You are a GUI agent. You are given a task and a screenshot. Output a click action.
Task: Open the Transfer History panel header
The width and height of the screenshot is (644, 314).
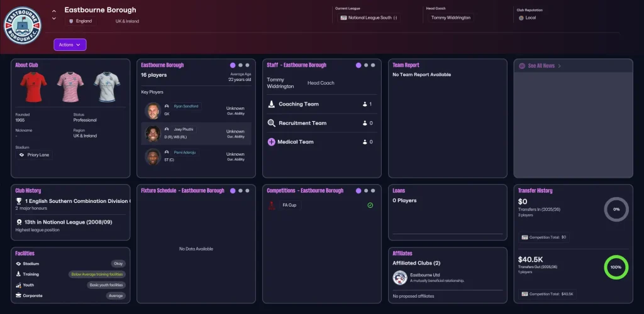pyautogui.click(x=535, y=191)
